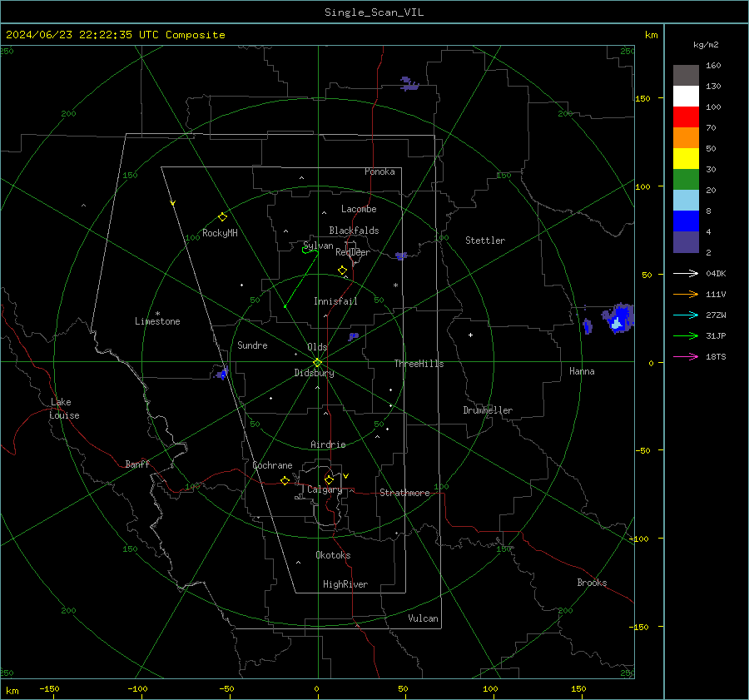Image resolution: width=749 pixels, height=700 pixels.
Task: Select the yellow 30-50 legend color
Action: click(686, 159)
